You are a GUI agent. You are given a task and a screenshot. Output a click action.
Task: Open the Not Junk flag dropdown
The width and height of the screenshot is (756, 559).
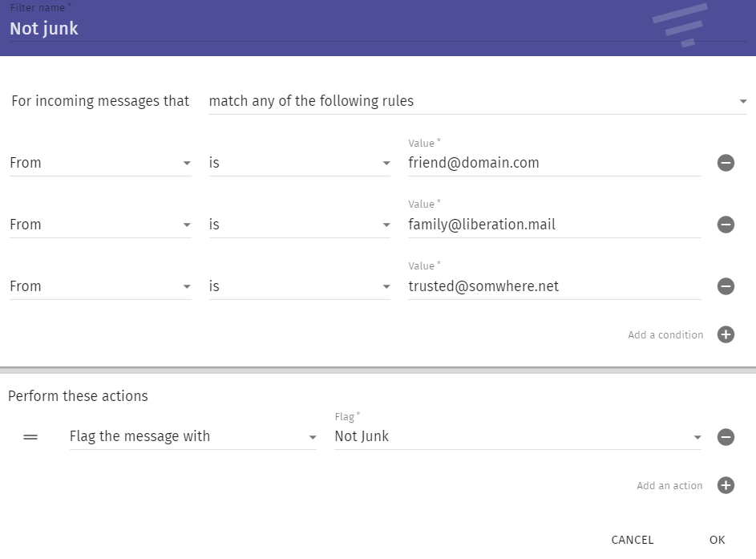pos(518,436)
